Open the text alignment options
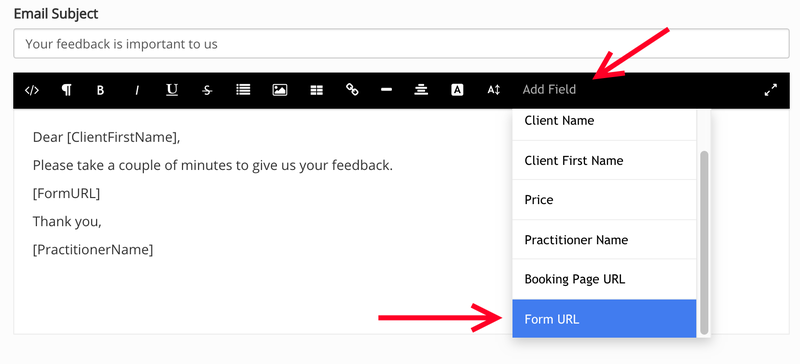 tap(421, 90)
